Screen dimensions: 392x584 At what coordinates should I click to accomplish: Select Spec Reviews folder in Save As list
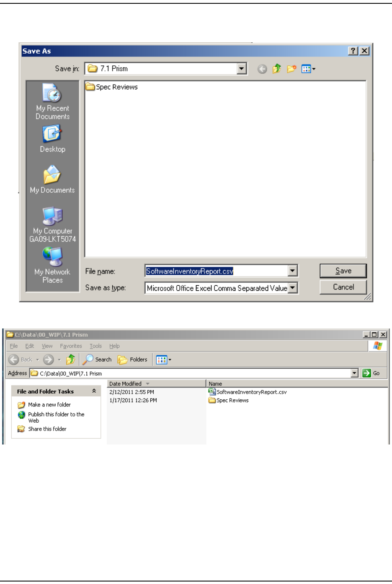(x=112, y=87)
